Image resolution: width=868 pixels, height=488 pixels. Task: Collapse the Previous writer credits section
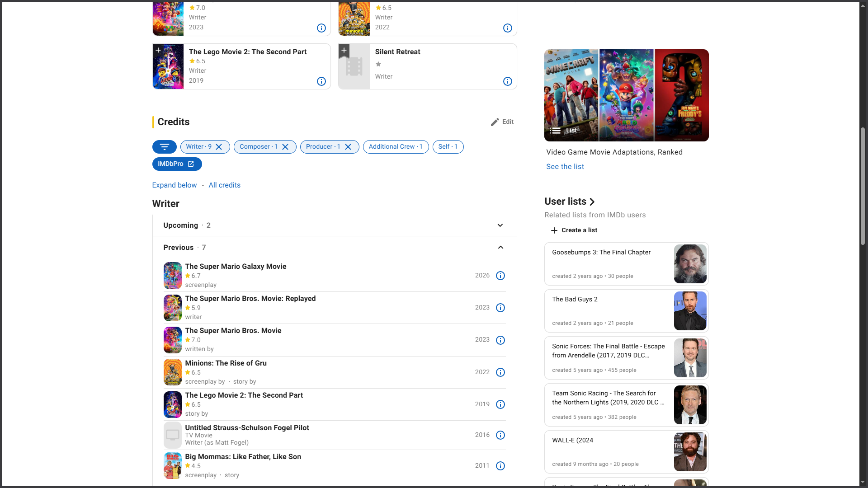click(x=500, y=248)
